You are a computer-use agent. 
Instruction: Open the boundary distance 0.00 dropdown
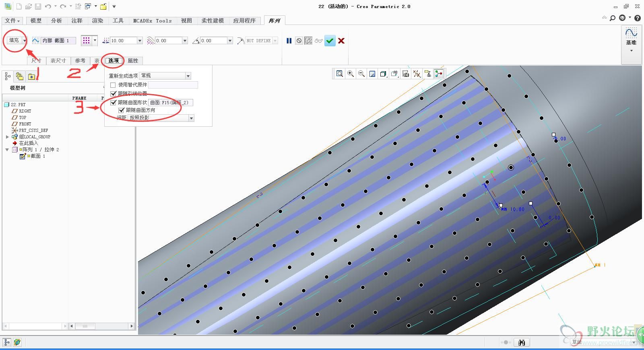[x=185, y=41]
